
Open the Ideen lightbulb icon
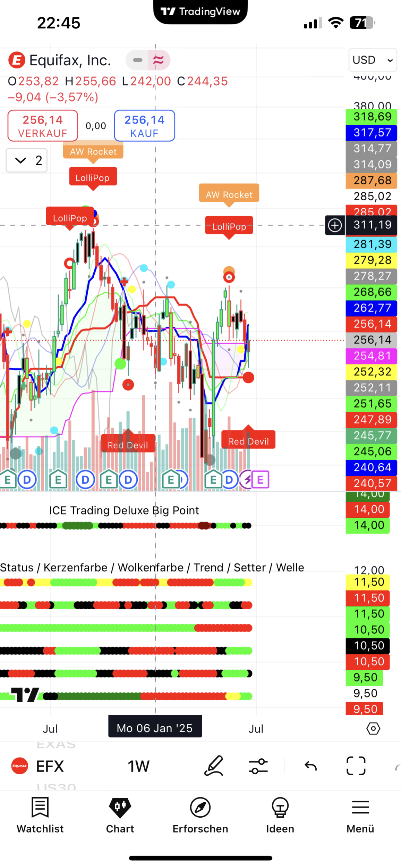(x=280, y=808)
